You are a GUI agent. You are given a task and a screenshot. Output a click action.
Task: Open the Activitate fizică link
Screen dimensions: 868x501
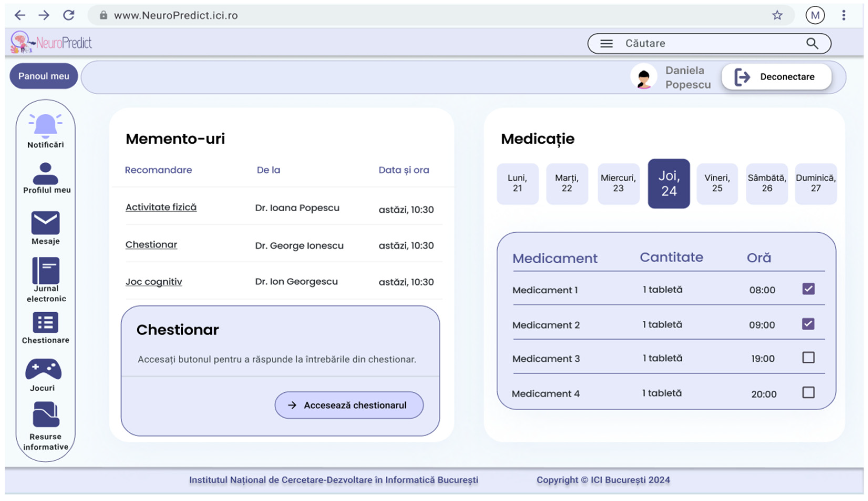[161, 207]
